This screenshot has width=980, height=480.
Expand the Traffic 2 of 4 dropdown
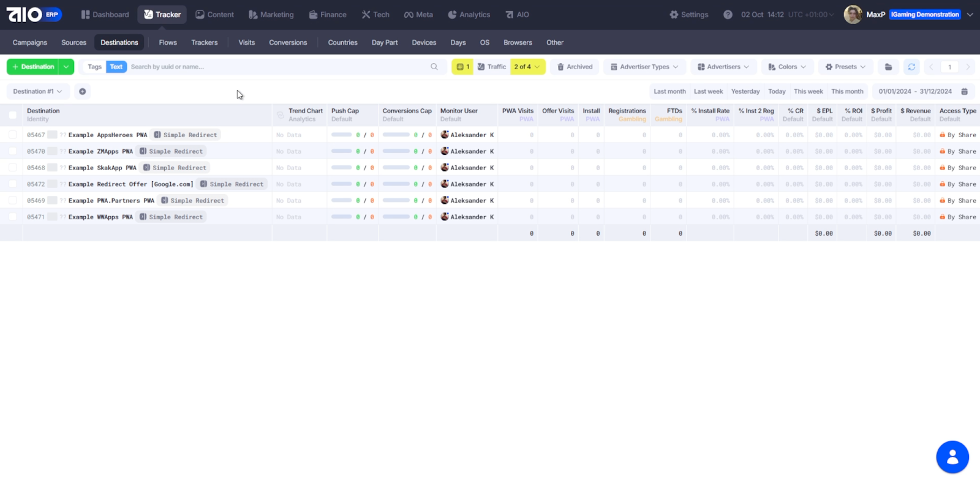[527, 67]
